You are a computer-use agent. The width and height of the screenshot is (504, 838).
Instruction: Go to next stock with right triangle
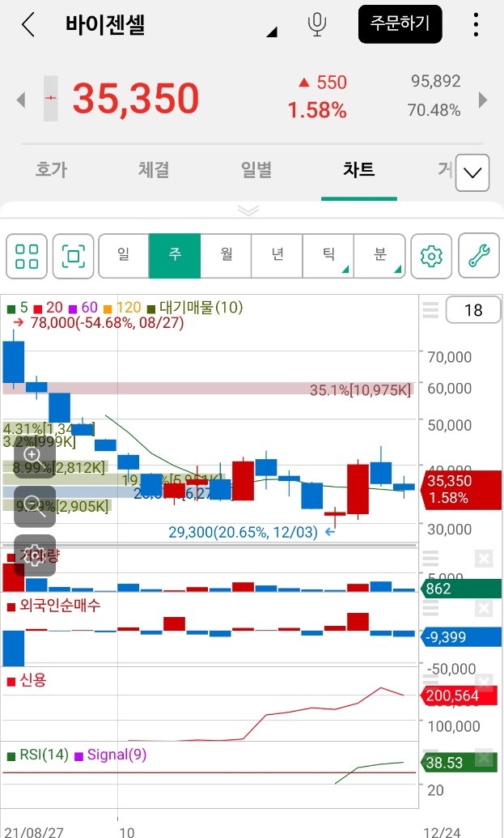(483, 100)
